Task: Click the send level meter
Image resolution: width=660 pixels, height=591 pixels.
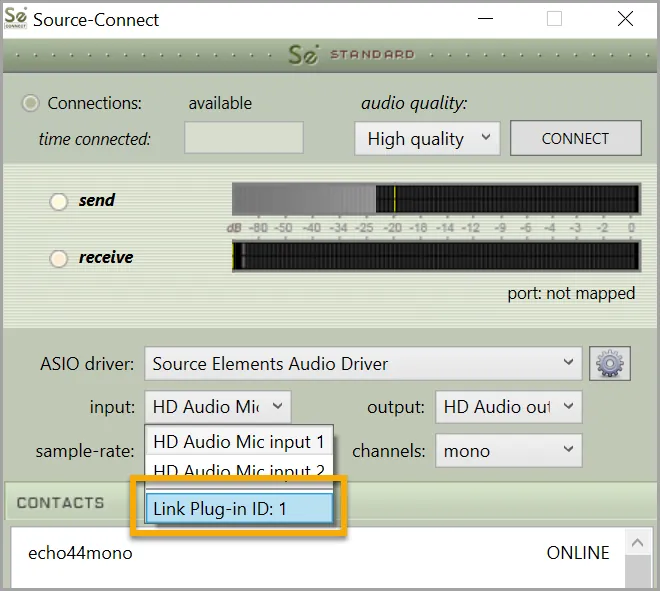Action: pyautogui.click(x=436, y=198)
